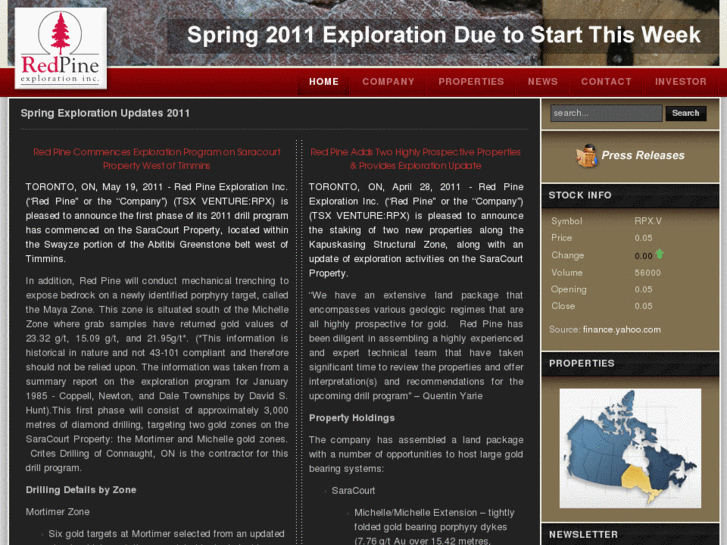Open the PROPERTIES menu item in navigation
Image resolution: width=727 pixels, height=545 pixels.
pyautogui.click(x=471, y=82)
